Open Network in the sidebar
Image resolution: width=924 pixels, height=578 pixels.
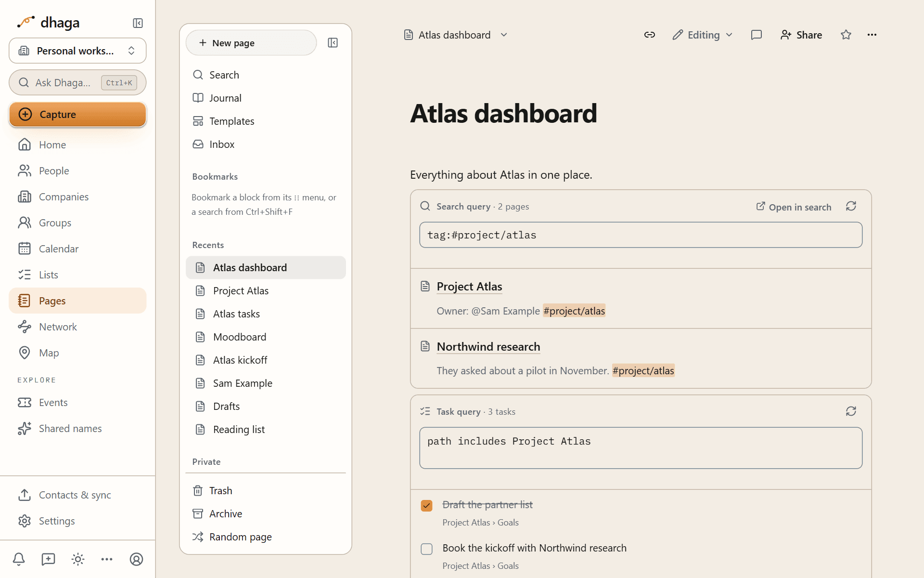77,327
